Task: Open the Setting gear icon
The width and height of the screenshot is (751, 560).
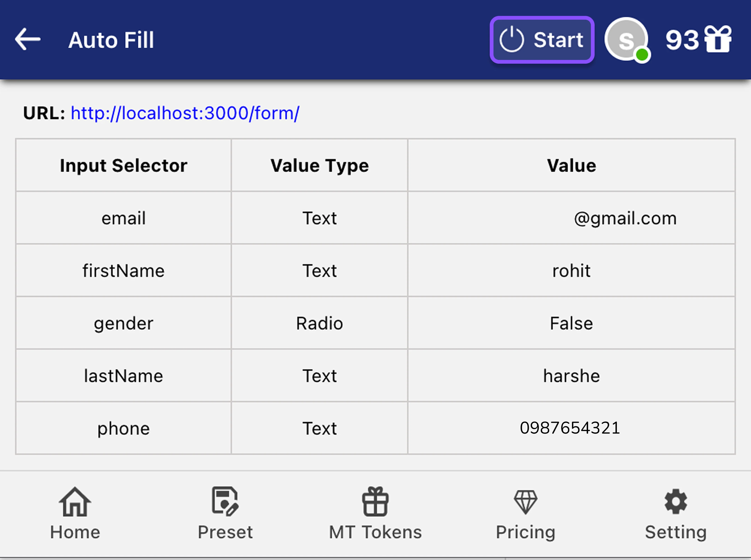Action: click(675, 502)
